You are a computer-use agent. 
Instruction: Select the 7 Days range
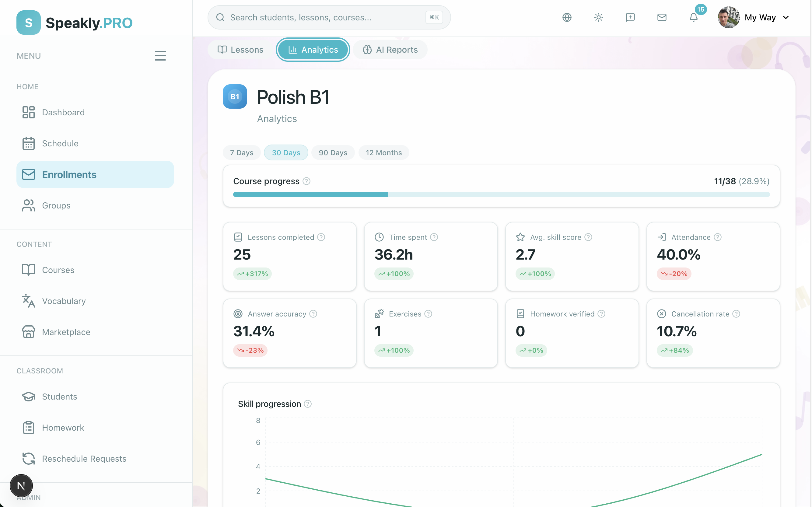pyautogui.click(x=242, y=152)
